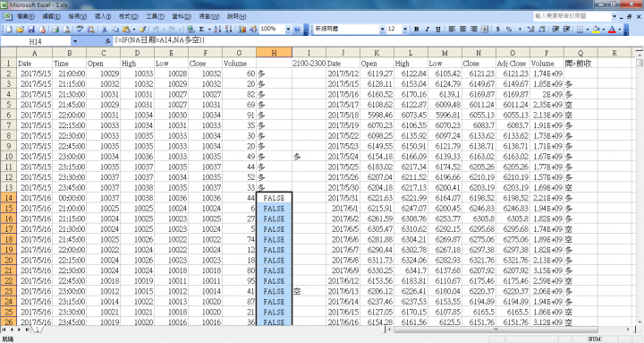This screenshot has height=343, width=644.
Task: Open the 格式(O) Format menu
Action: [x=129, y=16]
